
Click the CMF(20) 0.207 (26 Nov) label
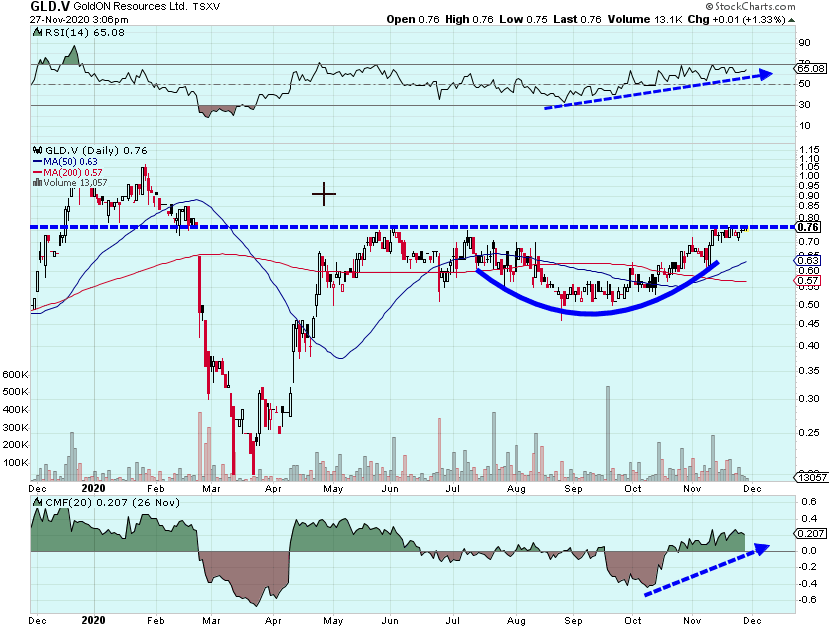coord(112,503)
